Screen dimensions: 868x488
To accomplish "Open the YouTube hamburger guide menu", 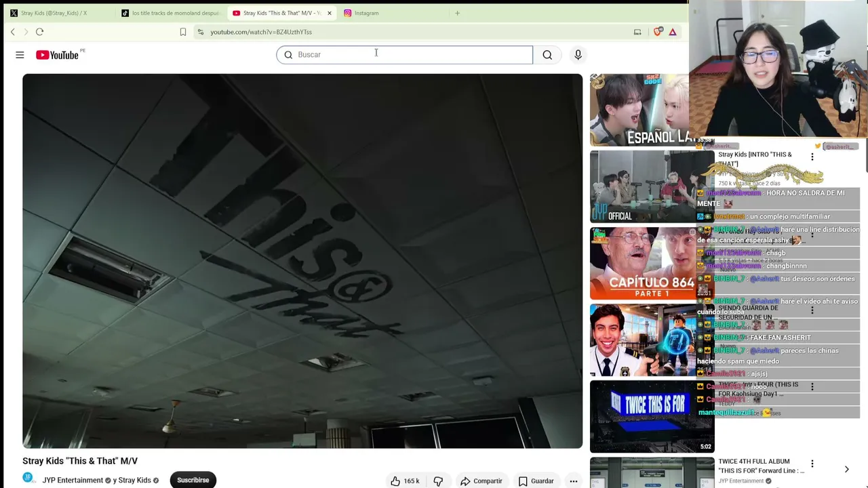I will pos(20,55).
